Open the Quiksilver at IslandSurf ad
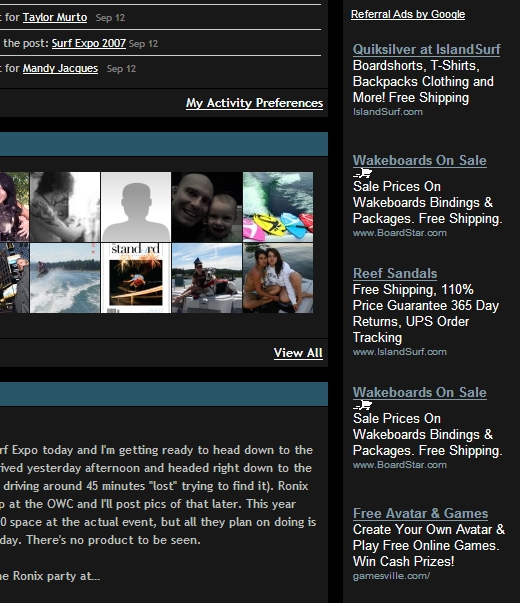 pos(427,50)
